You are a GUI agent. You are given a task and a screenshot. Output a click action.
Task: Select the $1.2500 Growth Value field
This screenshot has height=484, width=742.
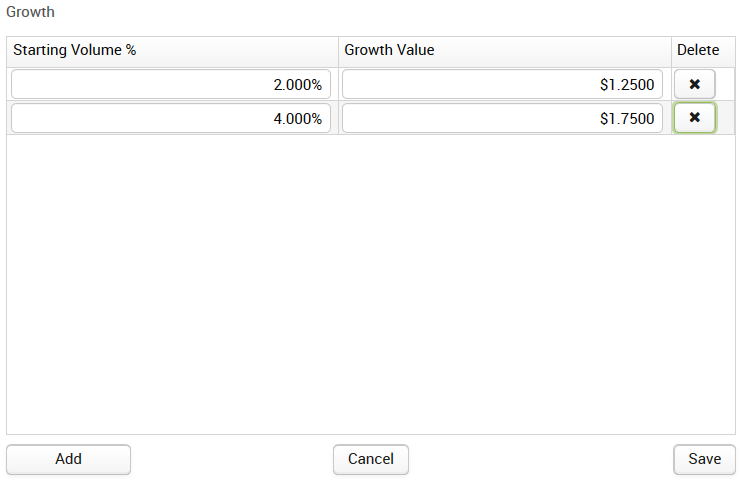(x=502, y=85)
